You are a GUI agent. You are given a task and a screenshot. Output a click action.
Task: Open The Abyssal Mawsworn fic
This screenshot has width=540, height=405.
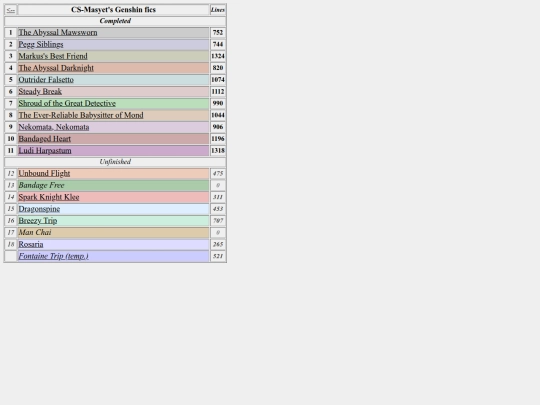(58, 32)
